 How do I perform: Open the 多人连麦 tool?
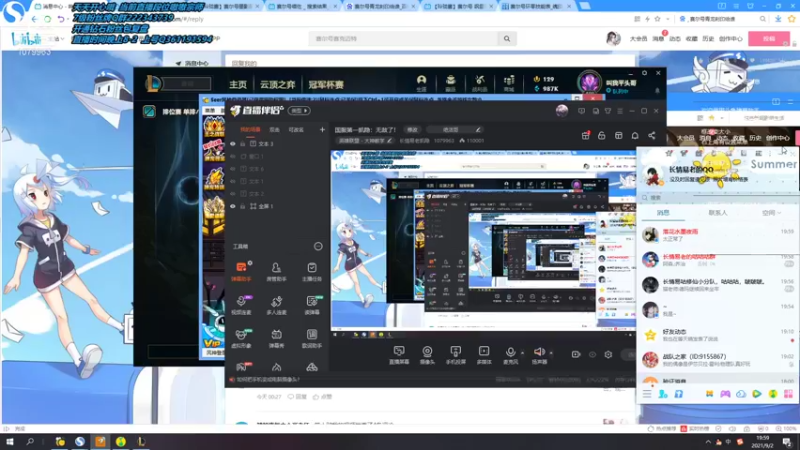[x=276, y=305]
